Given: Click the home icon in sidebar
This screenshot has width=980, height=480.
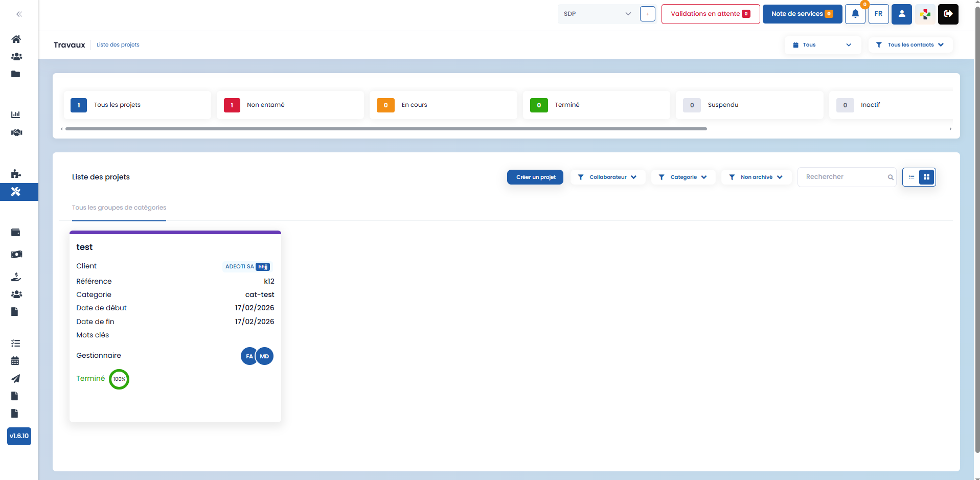Looking at the screenshot, I should pyautogui.click(x=16, y=39).
